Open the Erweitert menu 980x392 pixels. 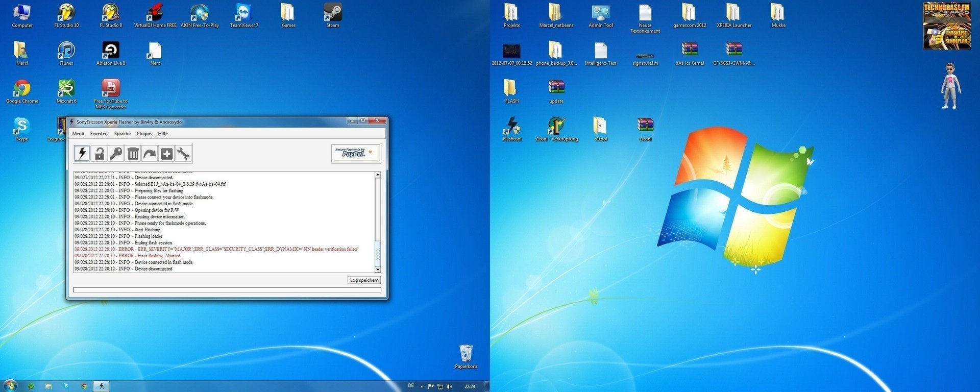99,134
